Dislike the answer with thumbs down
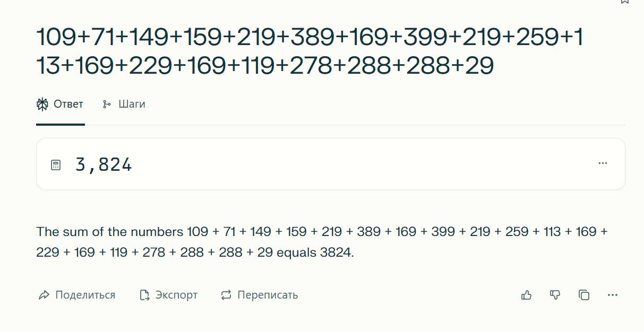Image resolution: width=644 pixels, height=332 pixels. point(555,295)
